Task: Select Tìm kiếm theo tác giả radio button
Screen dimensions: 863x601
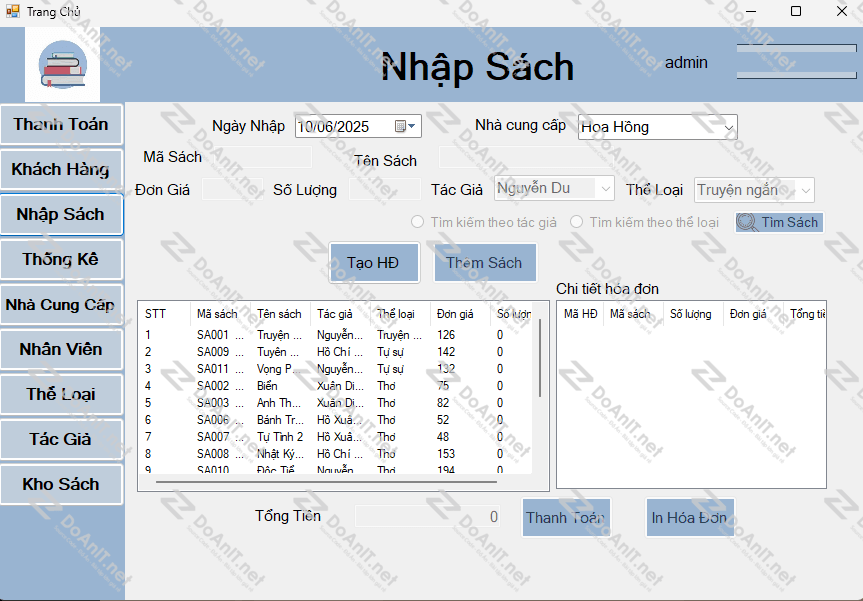Action: [x=418, y=222]
